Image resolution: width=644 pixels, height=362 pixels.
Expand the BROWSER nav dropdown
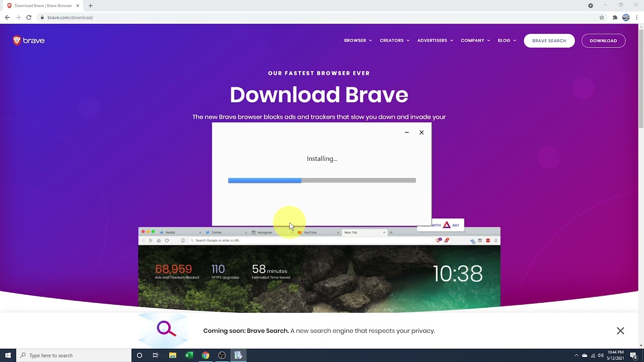pyautogui.click(x=358, y=41)
